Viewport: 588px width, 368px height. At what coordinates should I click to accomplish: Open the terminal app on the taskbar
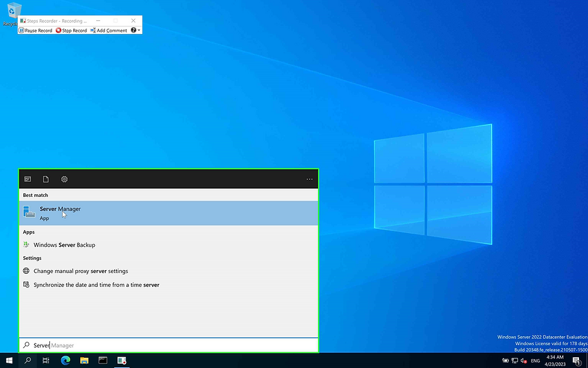[103, 361]
